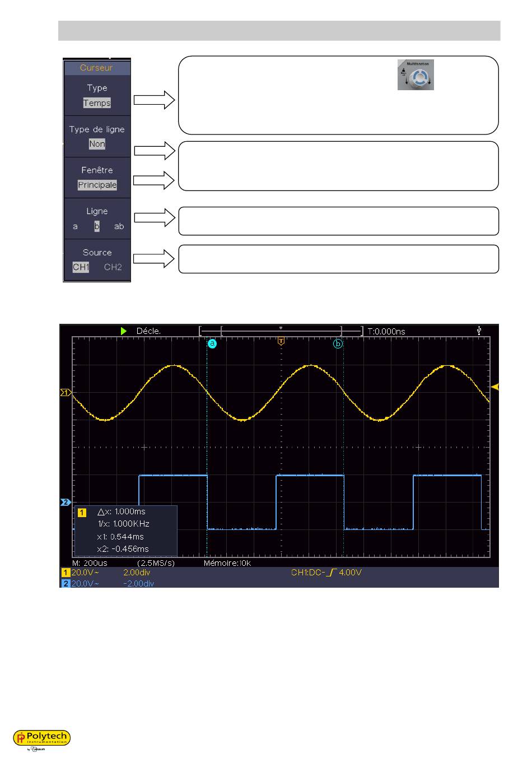The width and height of the screenshot is (532, 758).
Task: Click channel 1 ground level marker
Action: pos(66,393)
